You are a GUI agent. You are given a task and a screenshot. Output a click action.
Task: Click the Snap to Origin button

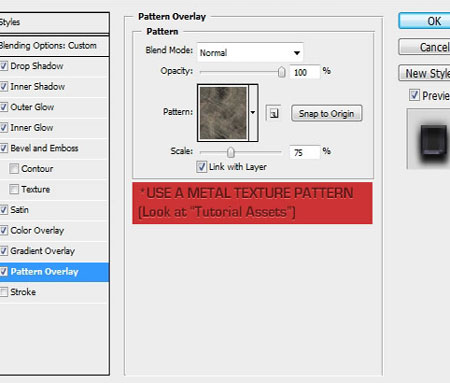pos(326,114)
